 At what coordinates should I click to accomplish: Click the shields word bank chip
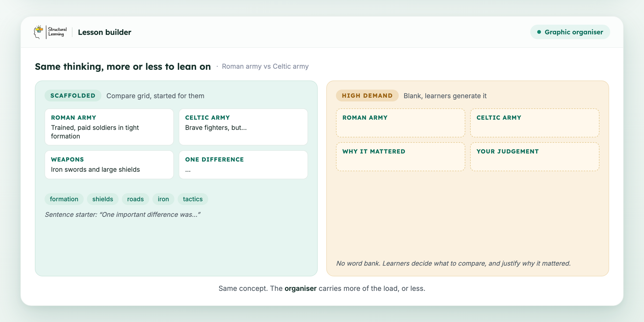click(x=103, y=199)
